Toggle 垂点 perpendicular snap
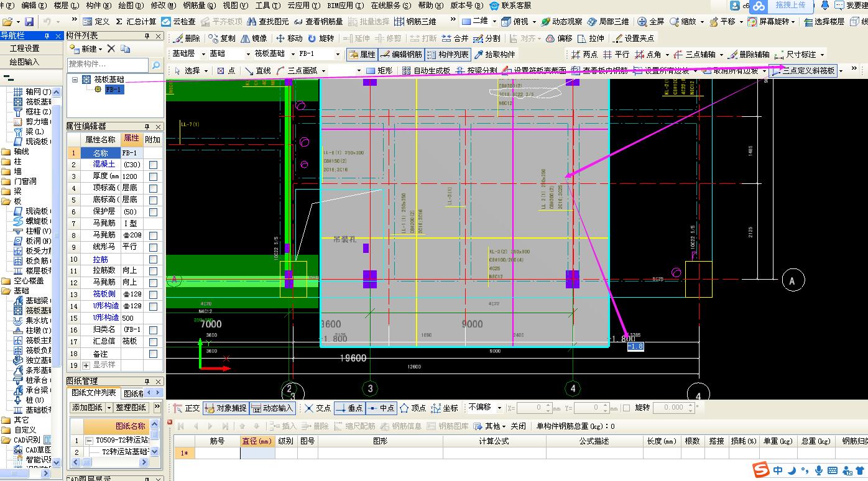868x481 pixels. pyautogui.click(x=349, y=408)
